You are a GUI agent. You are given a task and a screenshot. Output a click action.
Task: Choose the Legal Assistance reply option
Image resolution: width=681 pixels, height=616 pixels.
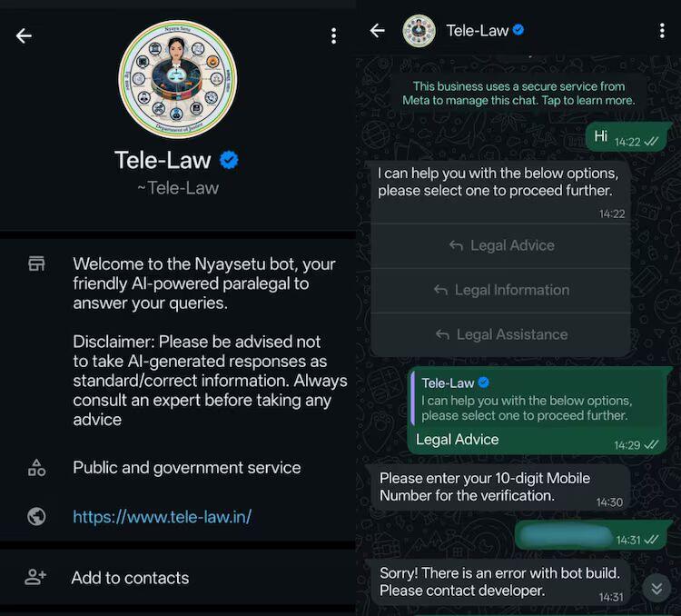(x=501, y=334)
